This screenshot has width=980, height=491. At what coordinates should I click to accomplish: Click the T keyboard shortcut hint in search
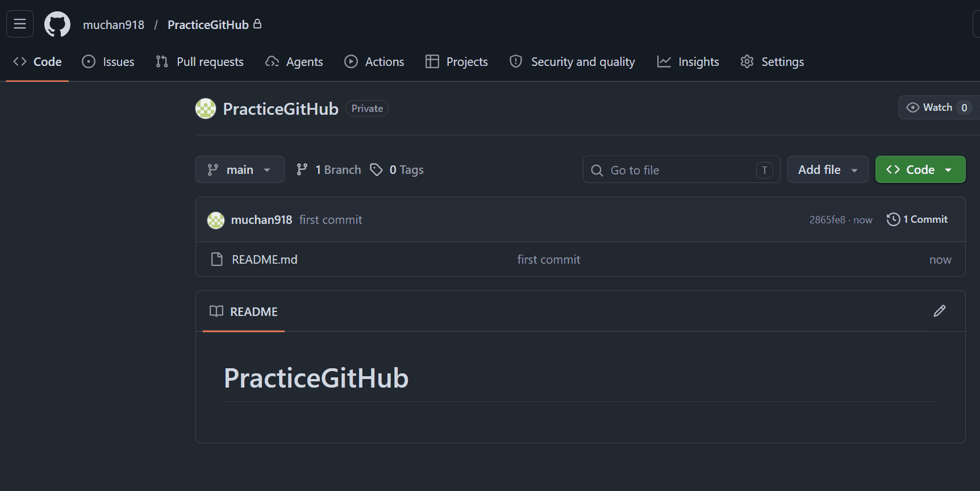pos(765,170)
